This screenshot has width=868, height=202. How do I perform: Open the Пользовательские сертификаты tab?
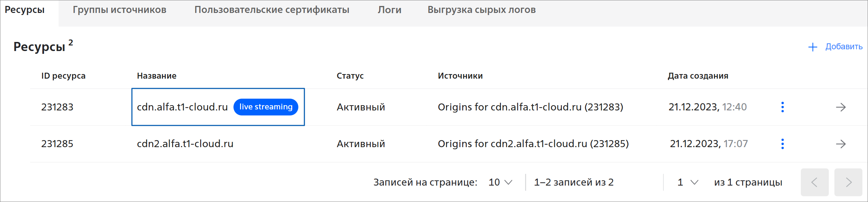pos(272,10)
